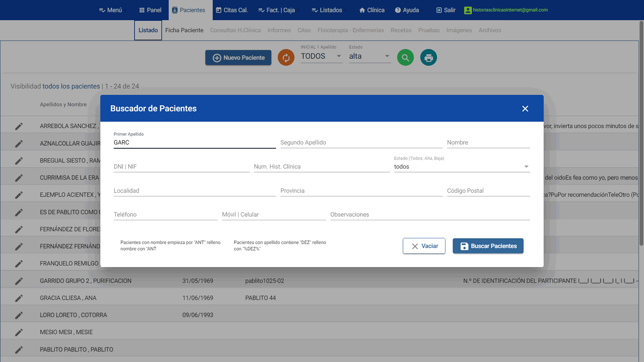Edit GRACIA CLIESA patient via pencil icon

click(x=19, y=298)
